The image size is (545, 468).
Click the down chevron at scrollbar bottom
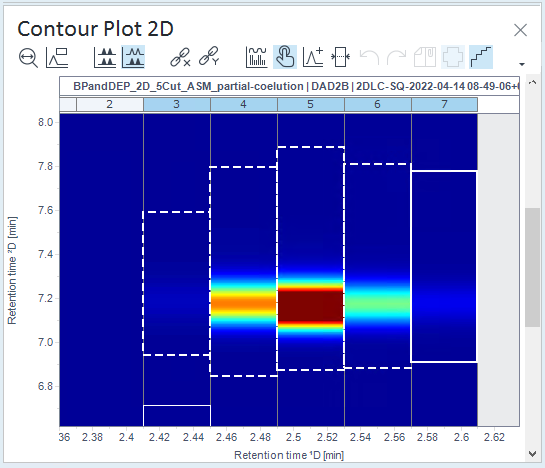tap(532, 453)
